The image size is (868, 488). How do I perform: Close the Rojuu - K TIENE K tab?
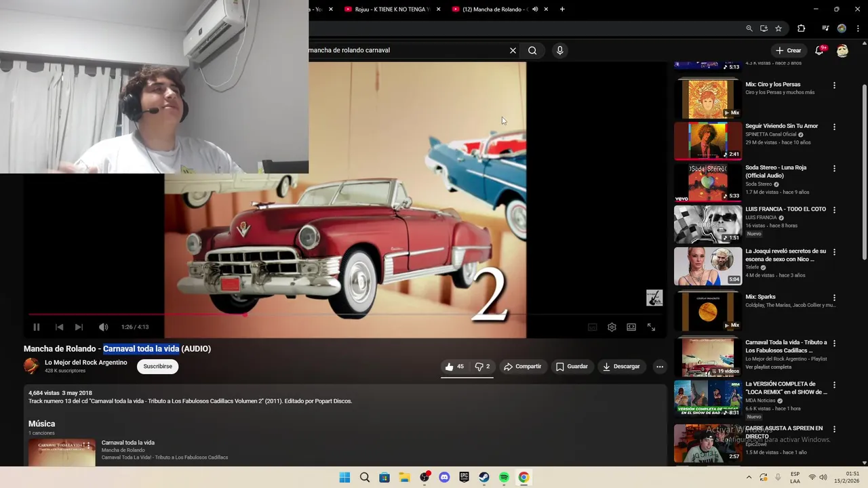[439, 9]
